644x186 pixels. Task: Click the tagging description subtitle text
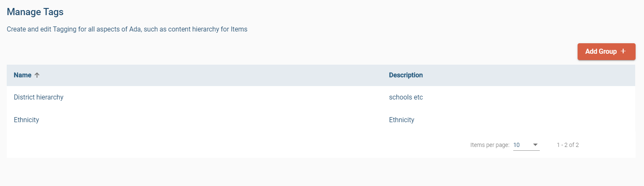coord(127,29)
